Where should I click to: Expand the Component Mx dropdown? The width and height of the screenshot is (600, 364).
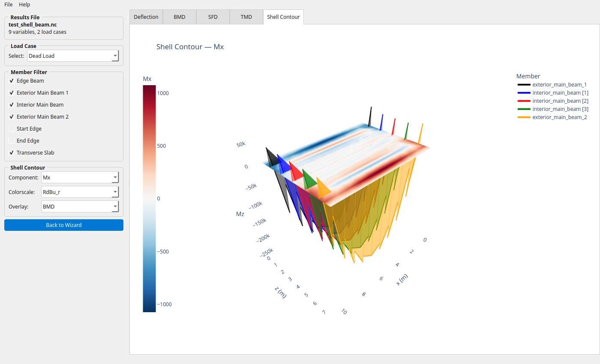pyautogui.click(x=80, y=178)
